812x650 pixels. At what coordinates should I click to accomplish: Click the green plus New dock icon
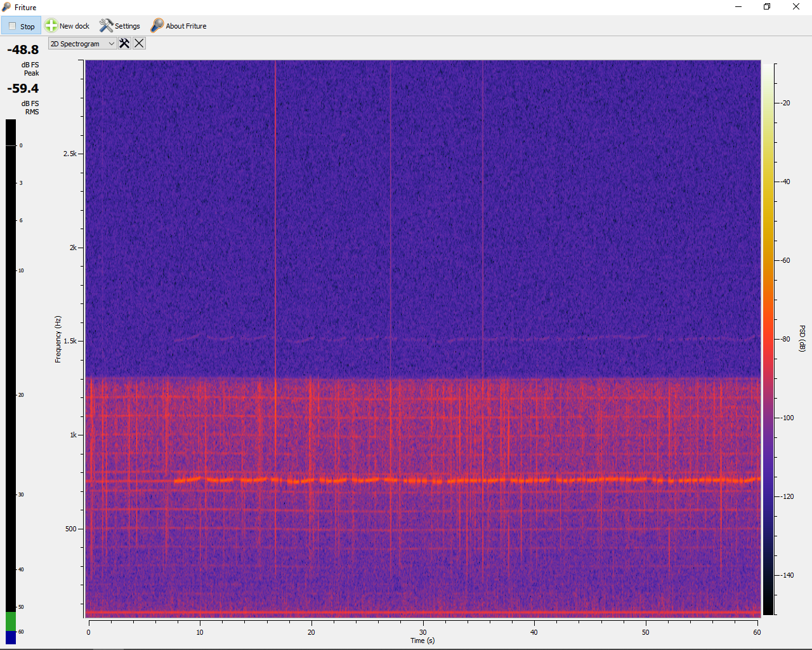[51, 26]
